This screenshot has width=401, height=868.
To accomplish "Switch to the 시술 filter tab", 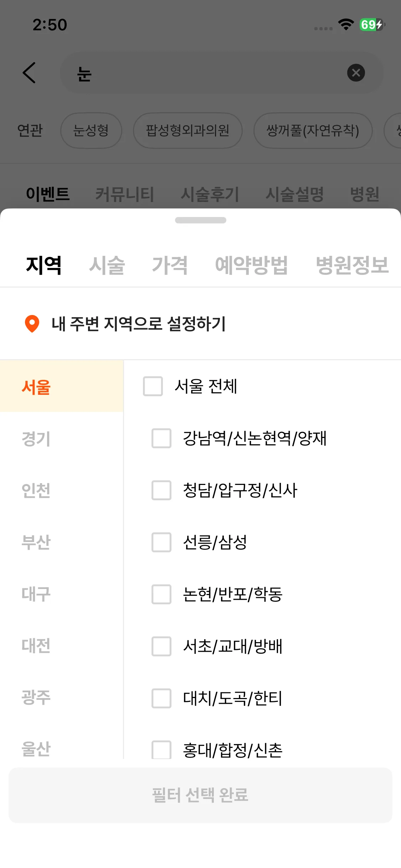I will click(107, 265).
